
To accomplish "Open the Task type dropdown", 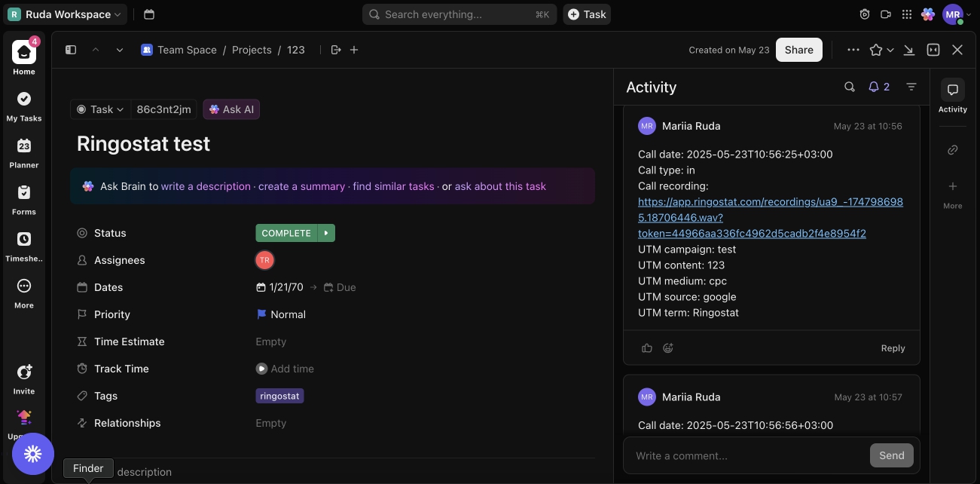I will click(x=100, y=109).
